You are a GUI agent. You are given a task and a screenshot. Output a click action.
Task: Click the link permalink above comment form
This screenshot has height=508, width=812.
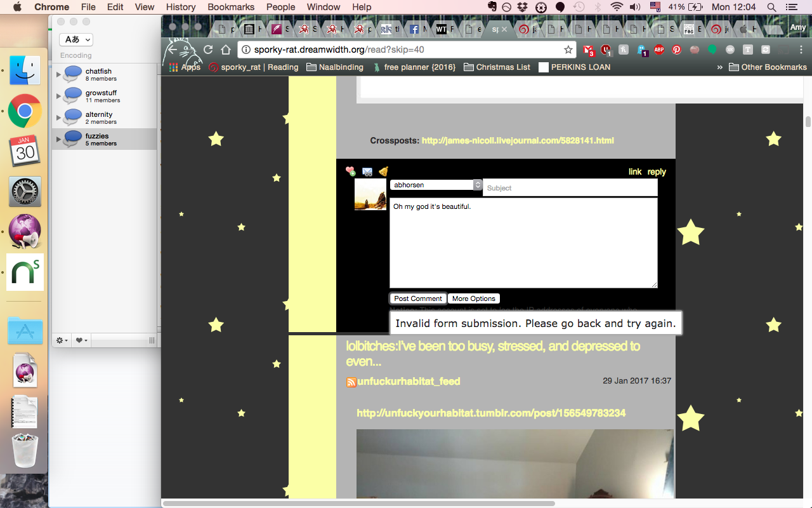point(635,171)
